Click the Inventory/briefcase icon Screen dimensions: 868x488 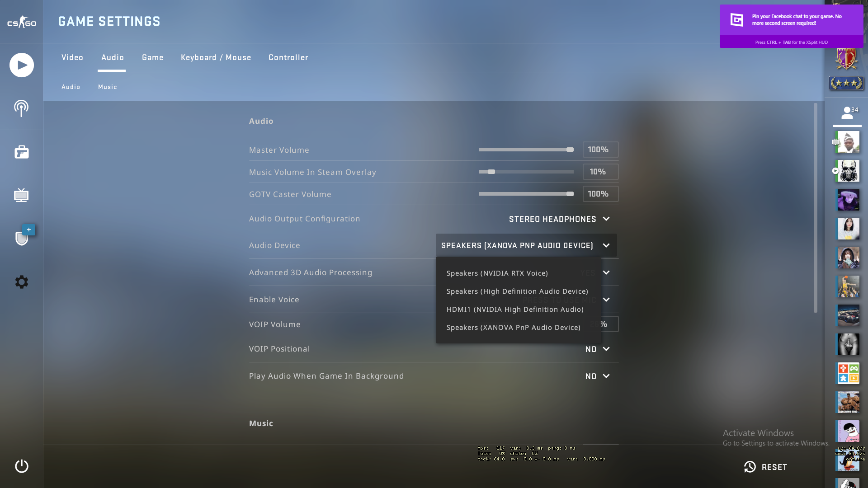(21, 152)
